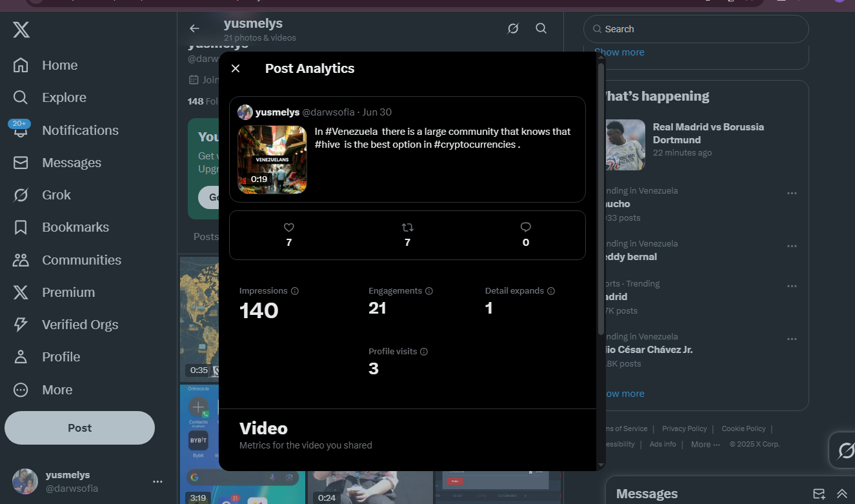Click the #hive hashtag in the post
Image resolution: width=855 pixels, height=504 pixels.
click(x=328, y=145)
